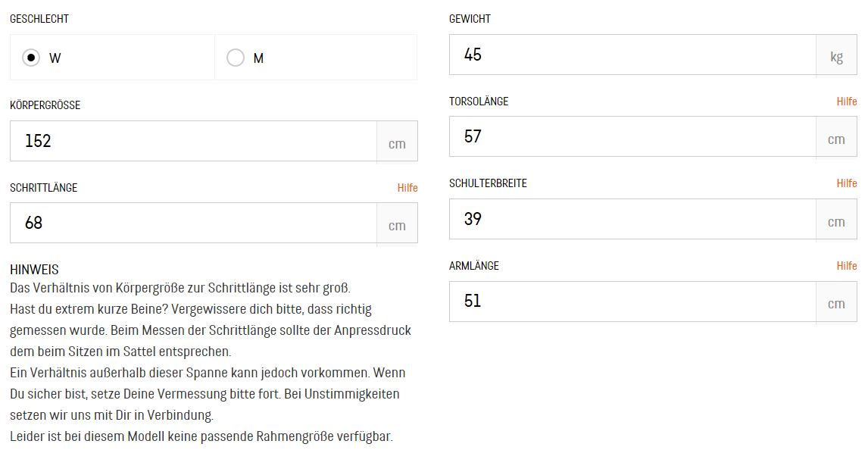The image size is (868, 472).
Task: Select the M gender radio button
Action: 236,58
